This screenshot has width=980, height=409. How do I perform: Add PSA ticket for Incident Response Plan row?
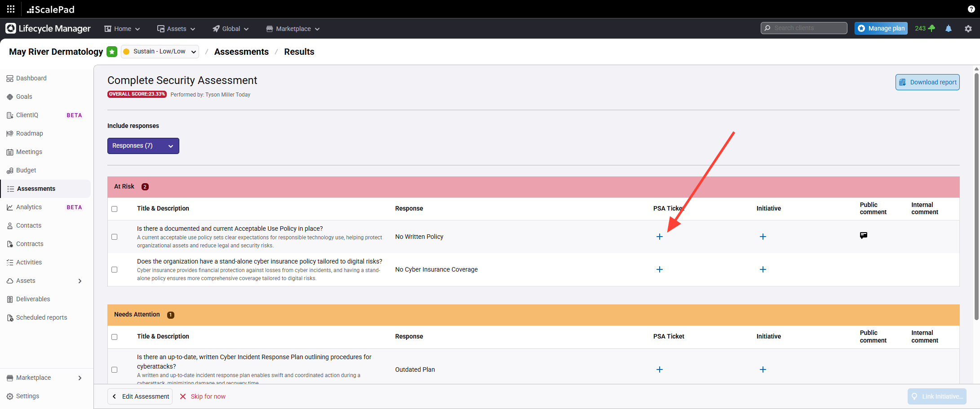coord(659,369)
